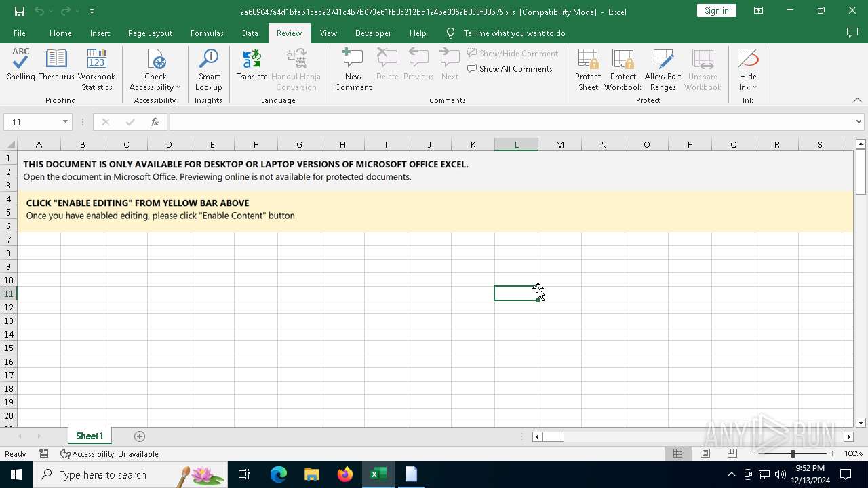This screenshot has width=868, height=488.
Task: Open Customize Quick Access Toolbar dropdown
Action: 92,12
